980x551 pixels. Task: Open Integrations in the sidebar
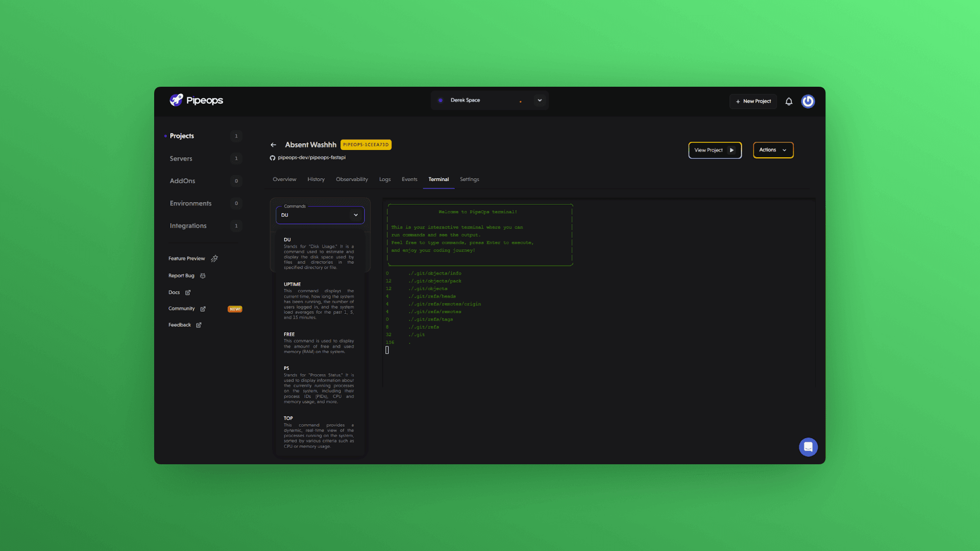(x=188, y=226)
